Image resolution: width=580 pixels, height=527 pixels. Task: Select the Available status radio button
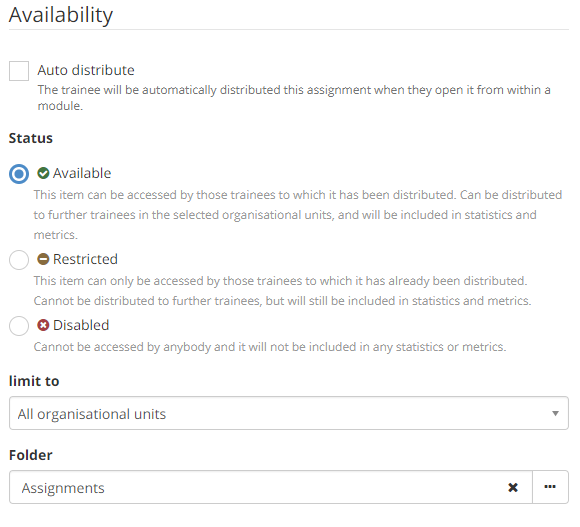pos(19,174)
